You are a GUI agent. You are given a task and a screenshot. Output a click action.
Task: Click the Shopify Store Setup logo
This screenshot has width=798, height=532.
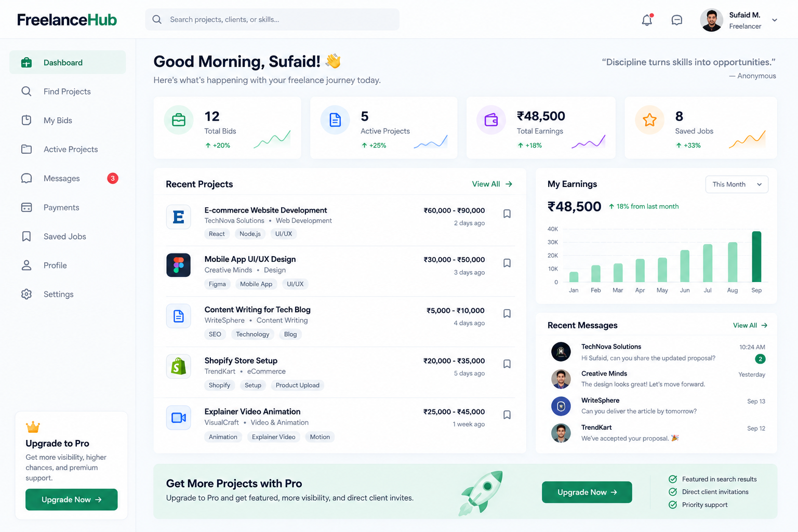pos(178,366)
